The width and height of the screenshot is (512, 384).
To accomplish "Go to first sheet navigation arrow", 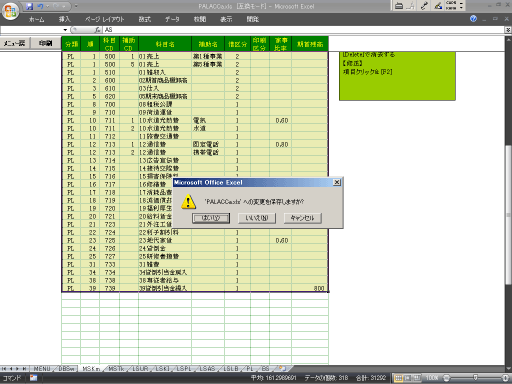I will (x=4, y=369).
